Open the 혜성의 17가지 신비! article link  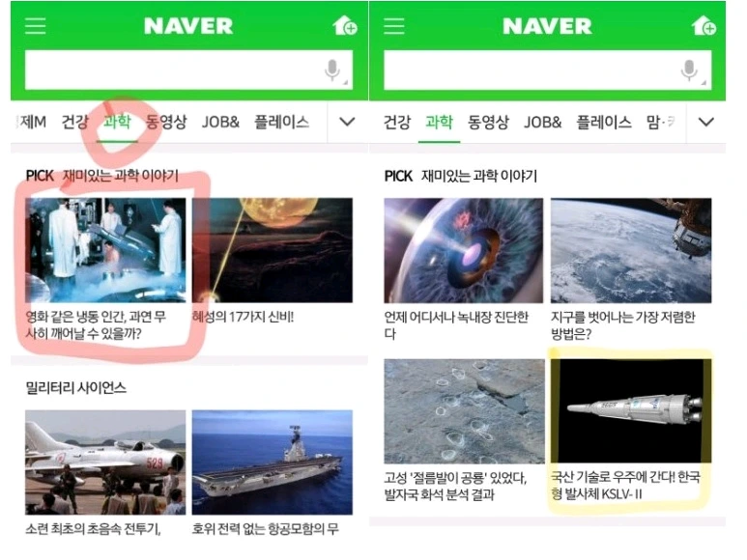(243, 317)
